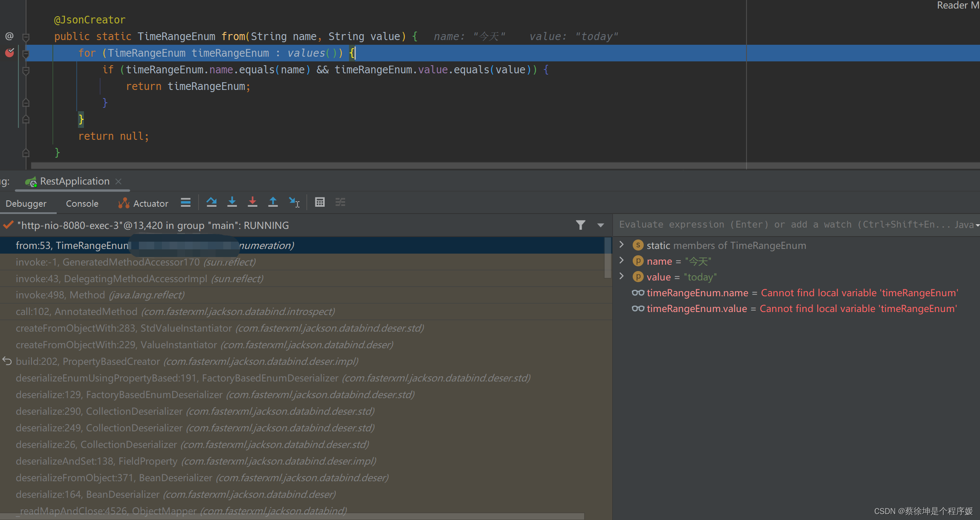Close the RestApplication debug tab
The image size is (980, 520).
118,182
